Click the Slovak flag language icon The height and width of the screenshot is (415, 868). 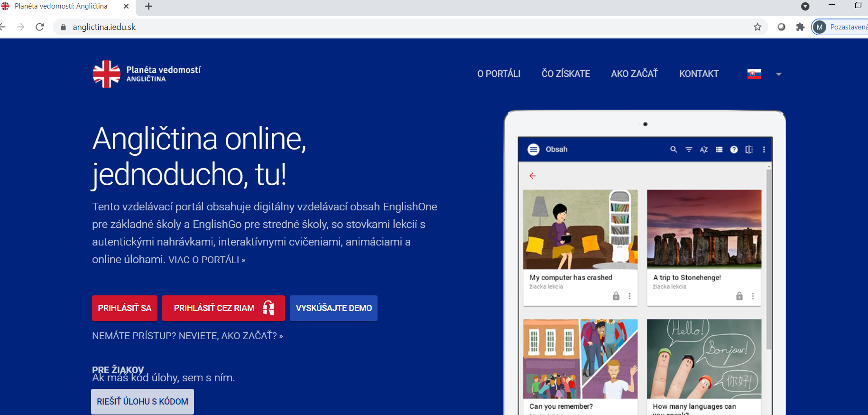[x=754, y=74]
